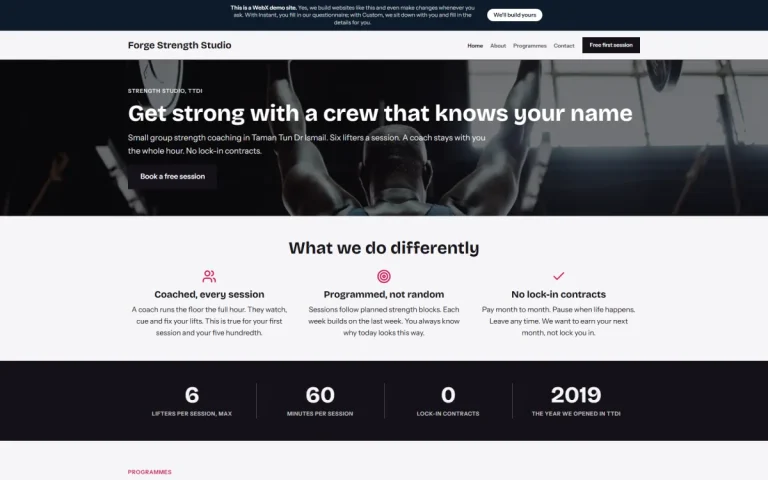Viewport: 768px width, 480px height.
Task: Click the Free first session button
Action: (611, 45)
